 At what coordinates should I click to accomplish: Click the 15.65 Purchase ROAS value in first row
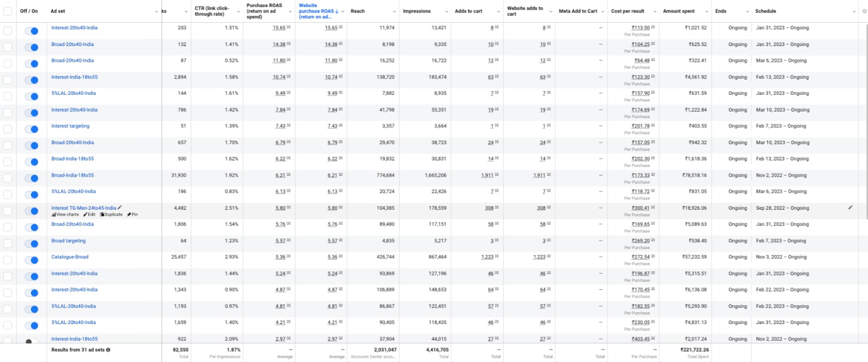[x=279, y=28]
